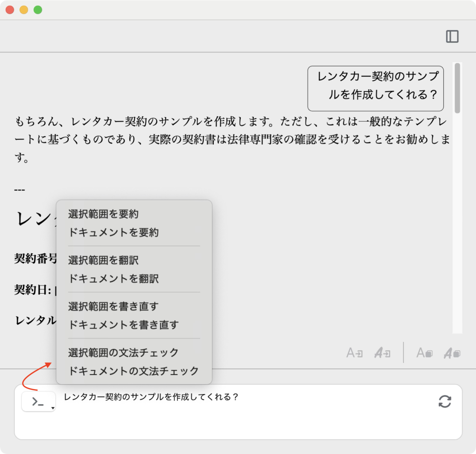Select 選択範囲を翻訳 menu entry

coord(103,260)
